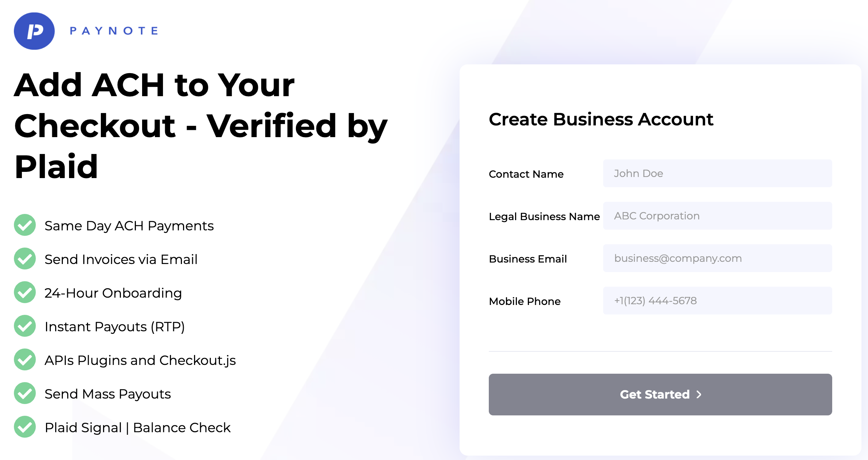Click the checkmark icon beside Same Day ACH Payments
The height and width of the screenshot is (460, 868).
25,225
